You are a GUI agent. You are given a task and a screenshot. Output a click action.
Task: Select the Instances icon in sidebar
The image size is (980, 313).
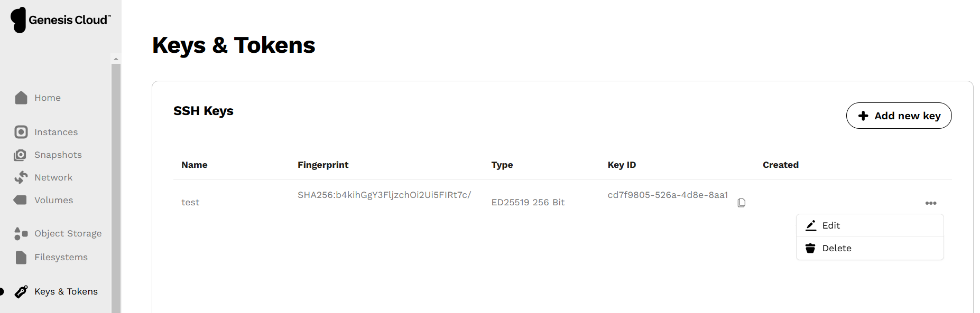tap(21, 132)
